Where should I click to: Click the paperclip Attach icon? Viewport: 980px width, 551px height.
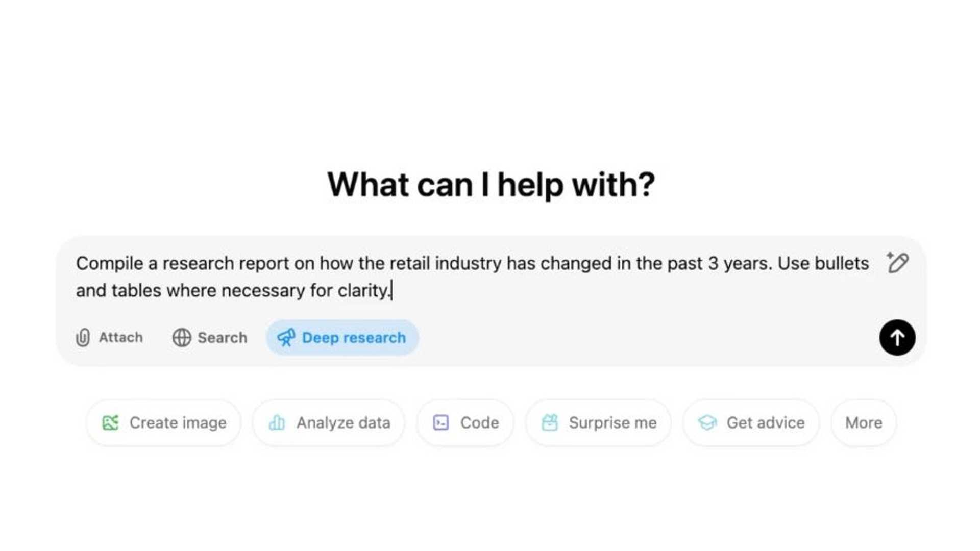click(x=83, y=338)
